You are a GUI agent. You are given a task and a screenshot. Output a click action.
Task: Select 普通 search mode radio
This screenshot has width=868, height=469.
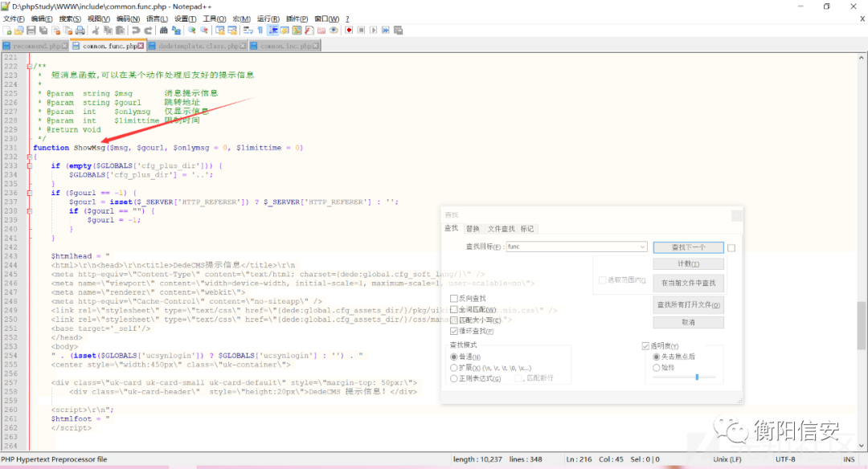454,357
